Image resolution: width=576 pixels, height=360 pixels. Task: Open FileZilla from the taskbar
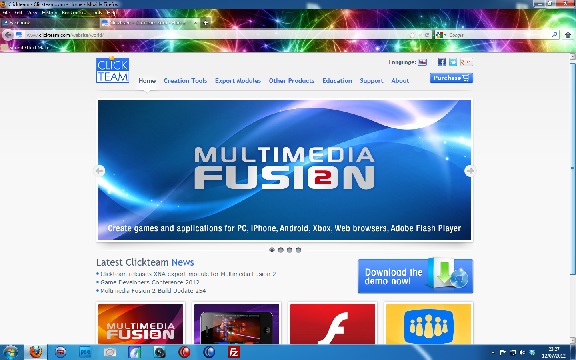pos(234,352)
